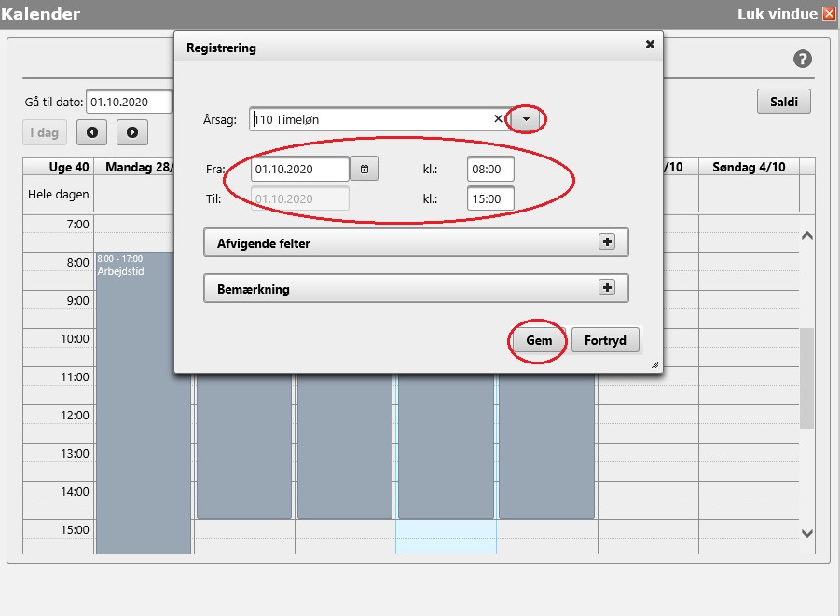840x616 pixels.
Task: Click the Luk vindue red X icon
Action: 829,14
